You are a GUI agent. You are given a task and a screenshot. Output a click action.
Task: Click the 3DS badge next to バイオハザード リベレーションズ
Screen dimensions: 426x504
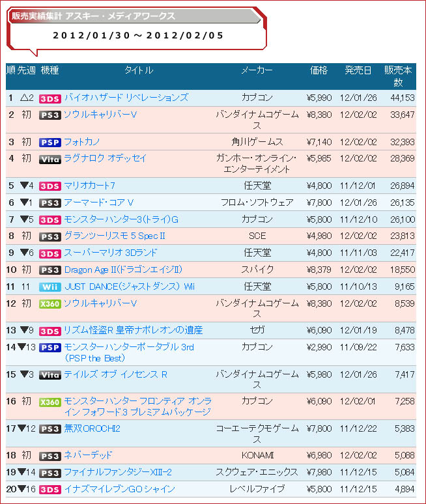pos(50,99)
